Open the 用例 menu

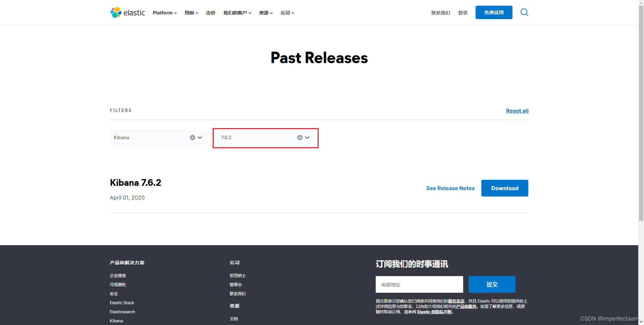tap(192, 13)
